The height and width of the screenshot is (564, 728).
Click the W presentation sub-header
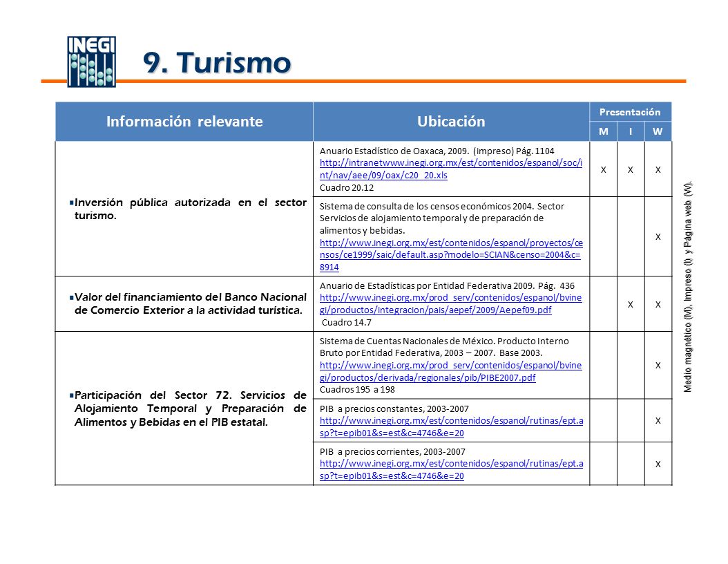click(x=658, y=131)
